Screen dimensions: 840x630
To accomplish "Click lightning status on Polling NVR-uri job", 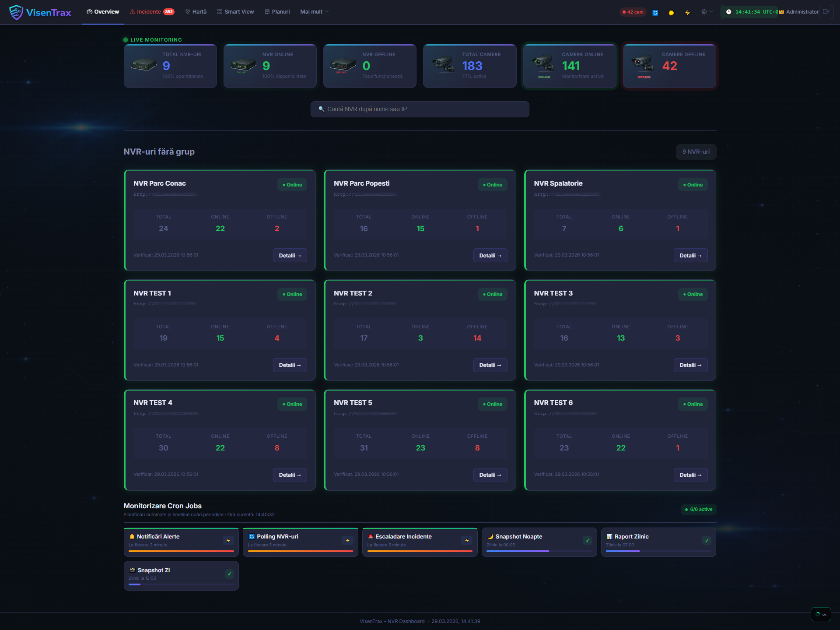I will (348, 541).
